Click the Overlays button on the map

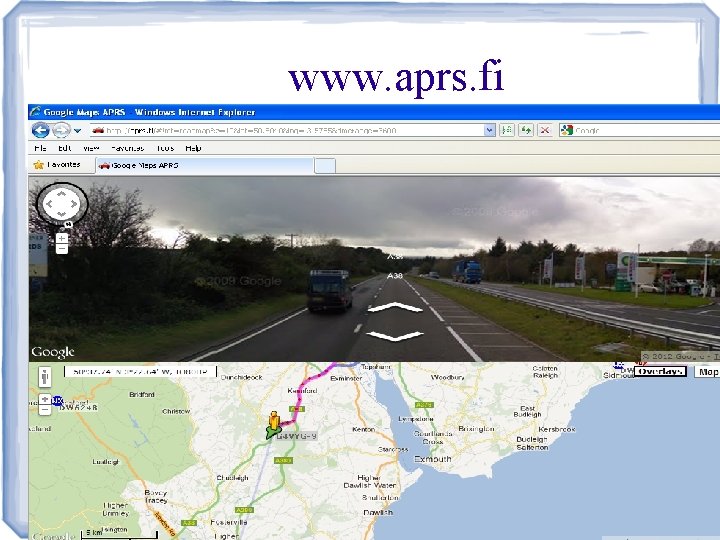pos(660,371)
